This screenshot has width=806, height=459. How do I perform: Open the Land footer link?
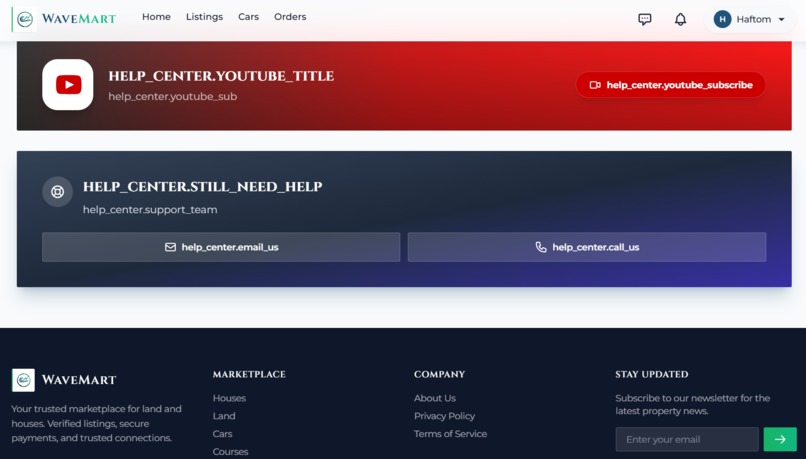224,416
